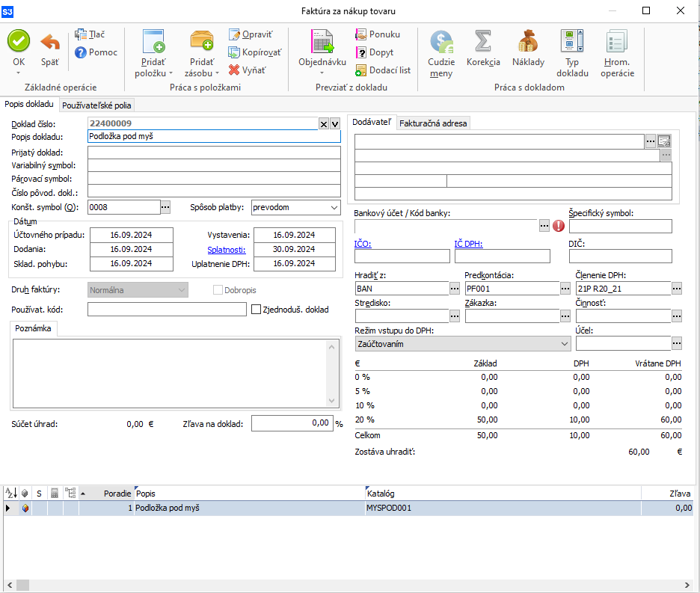Switch to the Používateľské polia tab
This screenshot has height=593, width=700.
(96, 105)
